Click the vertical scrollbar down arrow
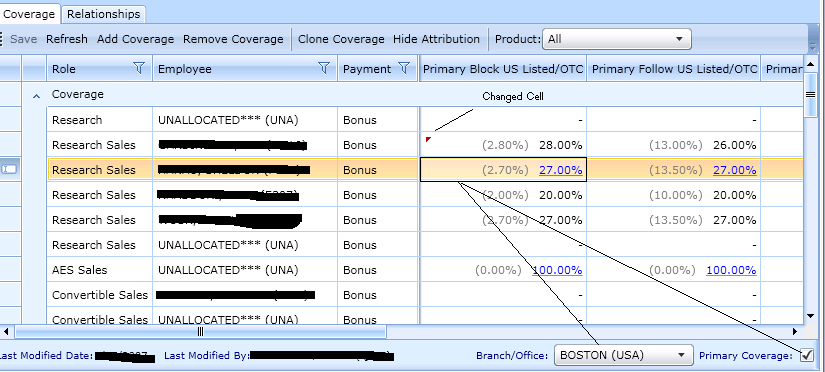This screenshot has width=825, height=372. (810, 316)
